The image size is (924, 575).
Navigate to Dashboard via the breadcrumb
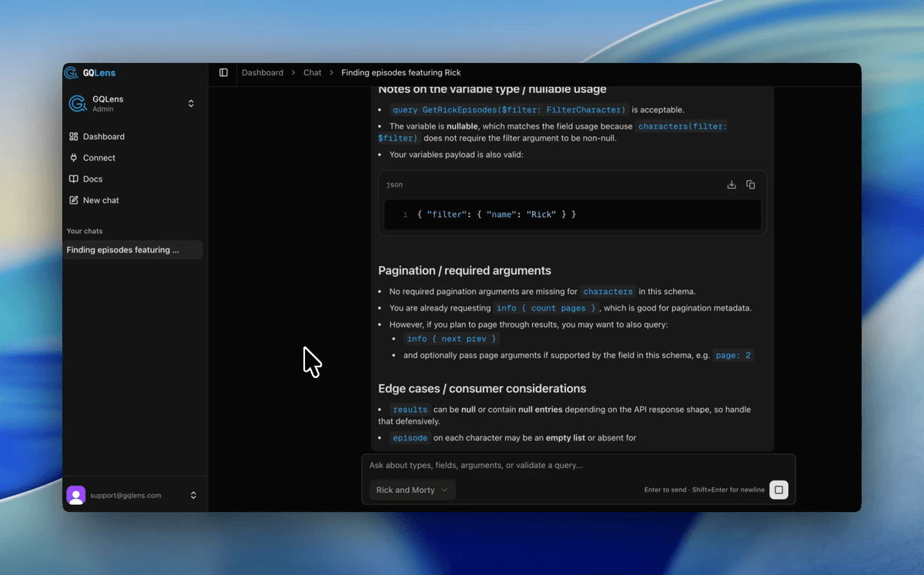click(263, 72)
